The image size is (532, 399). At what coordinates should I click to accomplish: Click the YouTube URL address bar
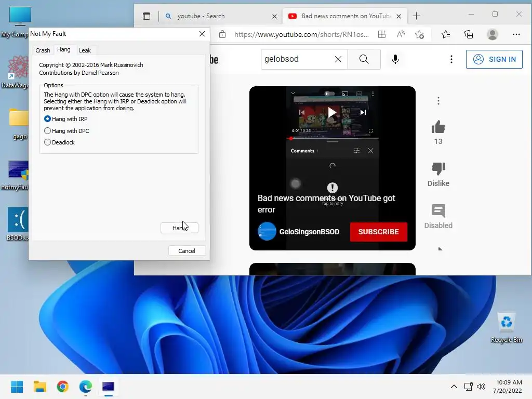(x=301, y=34)
